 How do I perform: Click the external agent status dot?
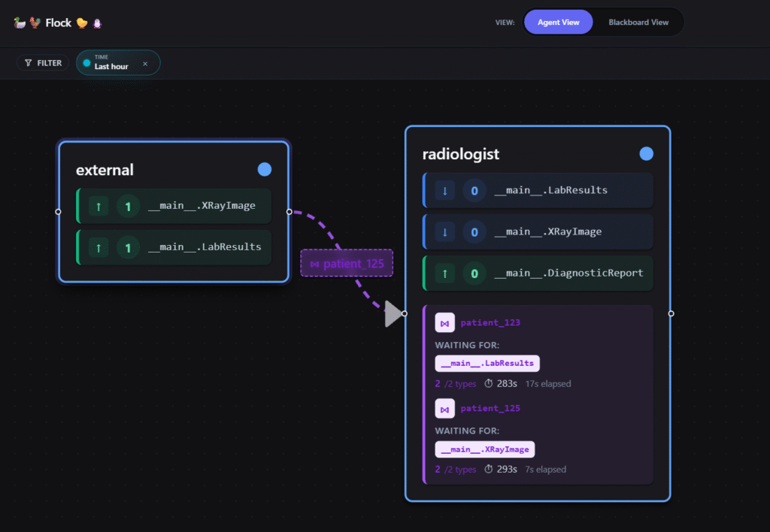point(264,169)
